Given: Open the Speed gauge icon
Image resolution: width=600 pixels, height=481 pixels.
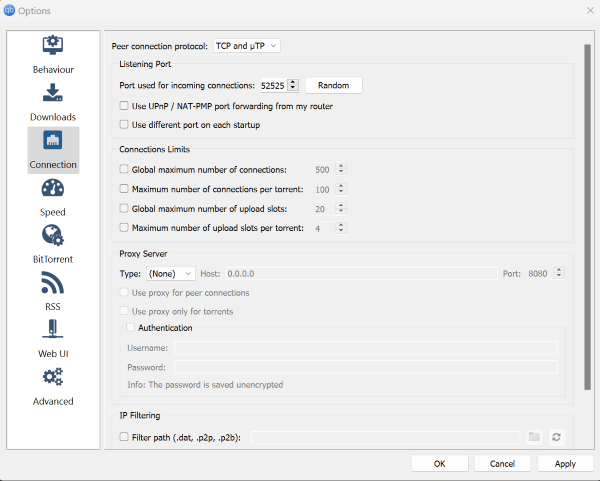Looking at the screenshot, I should [x=53, y=188].
